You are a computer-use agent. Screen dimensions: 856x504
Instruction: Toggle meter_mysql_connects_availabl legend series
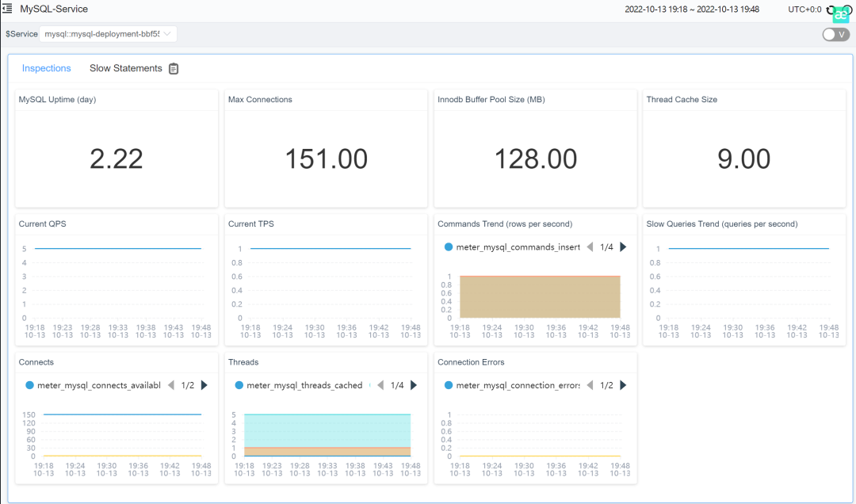click(x=94, y=385)
